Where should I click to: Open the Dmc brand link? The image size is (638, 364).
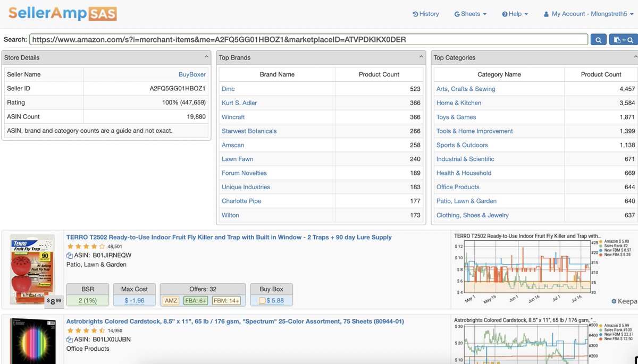[x=228, y=89]
